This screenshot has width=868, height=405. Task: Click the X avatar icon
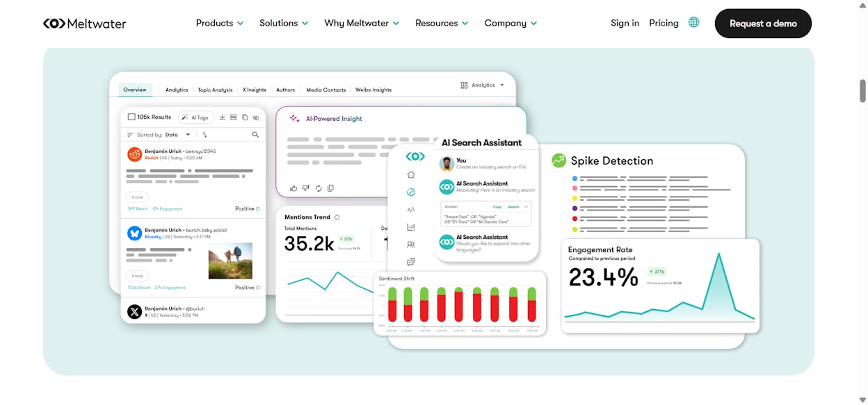pos(134,311)
